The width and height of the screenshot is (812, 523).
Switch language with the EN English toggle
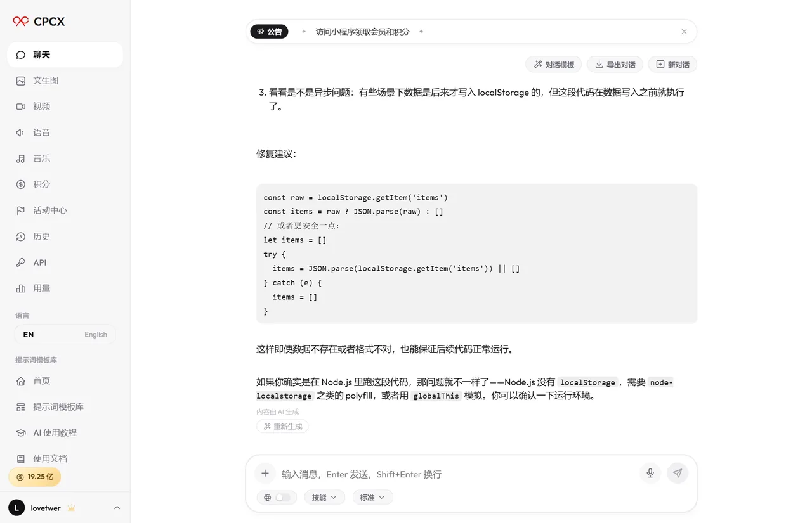(x=65, y=335)
